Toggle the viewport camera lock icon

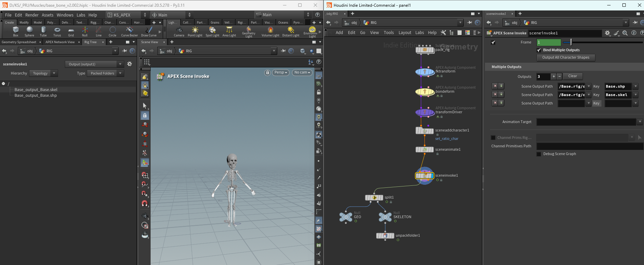coord(267,72)
